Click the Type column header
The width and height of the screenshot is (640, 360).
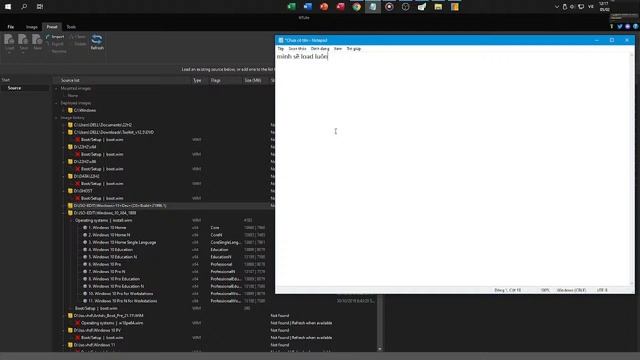click(197, 80)
